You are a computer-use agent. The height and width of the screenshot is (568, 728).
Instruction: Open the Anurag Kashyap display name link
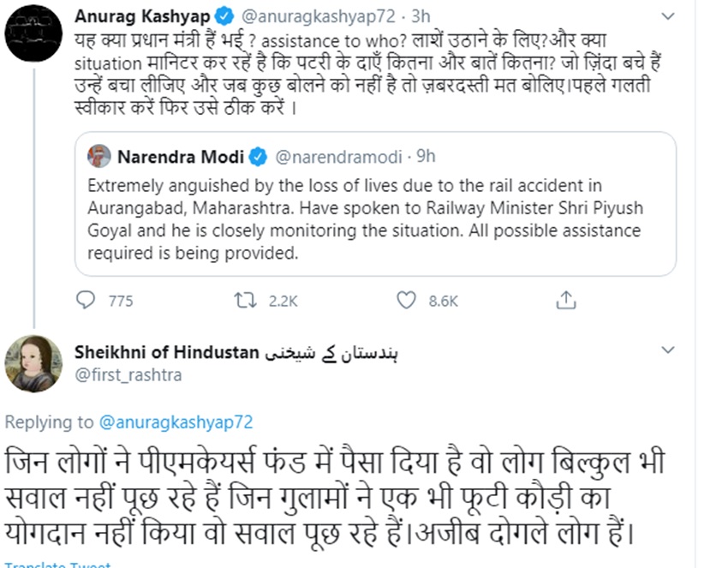pyautogui.click(x=142, y=16)
